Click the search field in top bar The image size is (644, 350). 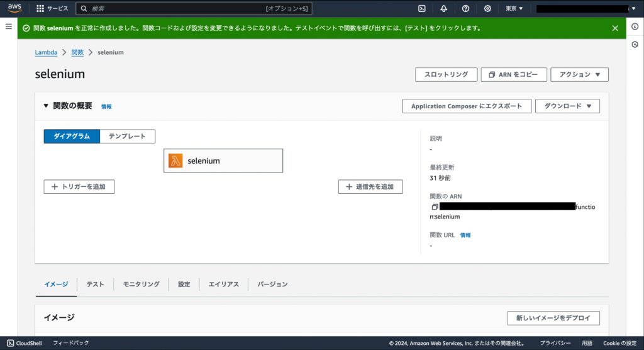(194, 8)
